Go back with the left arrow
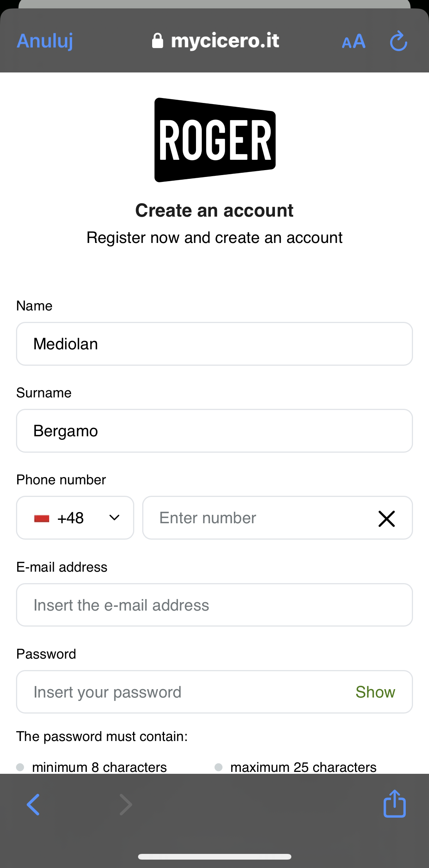This screenshot has width=429, height=868. point(33,804)
